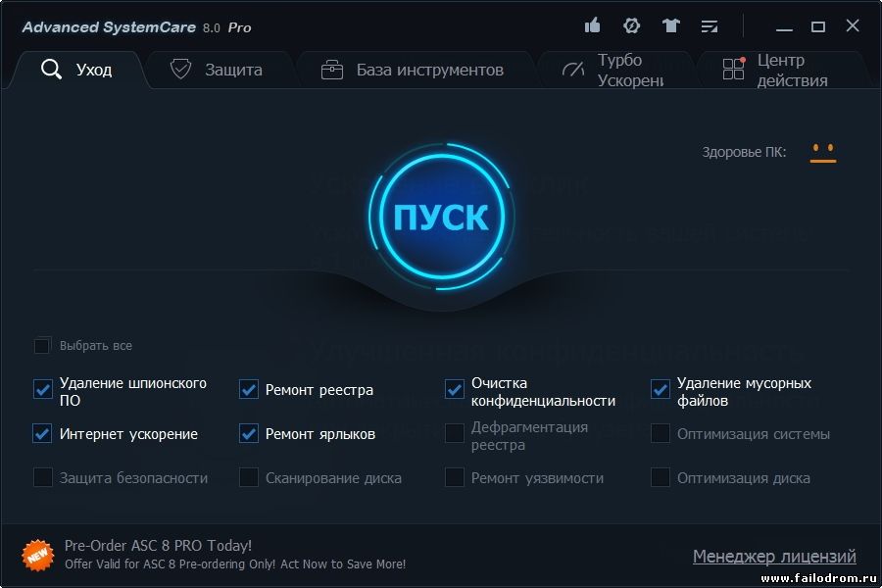Enable Дефрагментация реестра checkbox
This screenshot has height=588, width=882.
(455, 433)
